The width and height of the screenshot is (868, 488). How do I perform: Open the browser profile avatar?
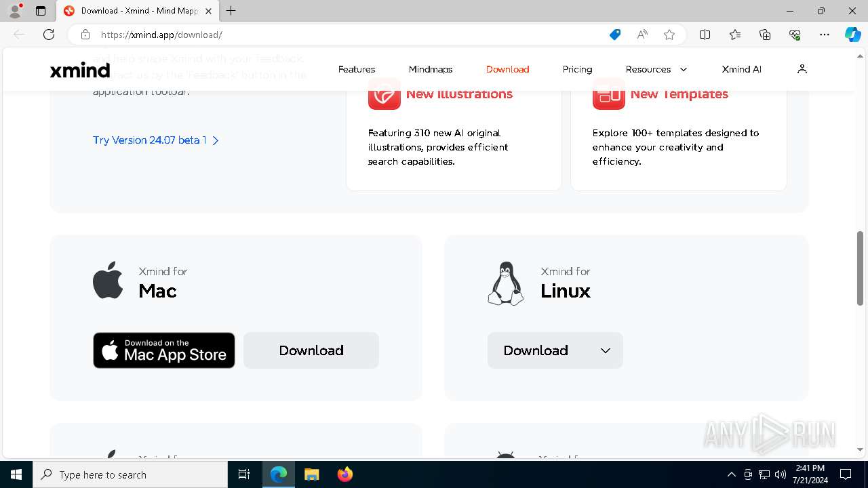(15, 11)
